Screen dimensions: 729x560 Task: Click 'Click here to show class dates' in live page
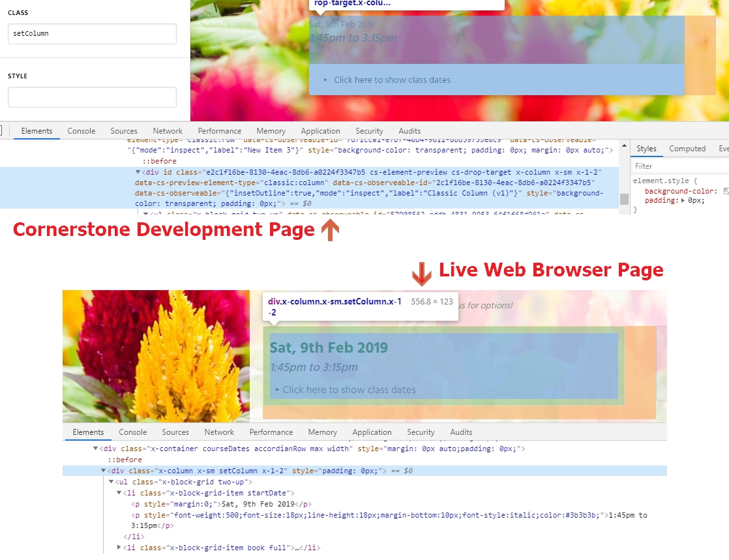pyautogui.click(x=349, y=390)
